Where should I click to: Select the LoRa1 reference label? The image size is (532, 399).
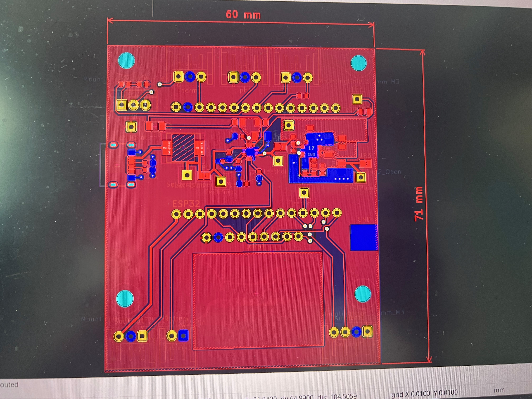255,246
